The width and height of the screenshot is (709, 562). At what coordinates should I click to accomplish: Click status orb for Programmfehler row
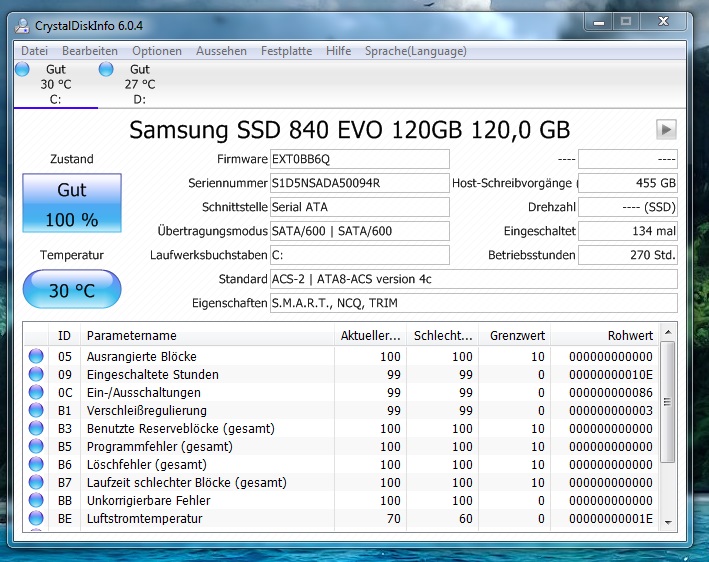[x=36, y=446]
